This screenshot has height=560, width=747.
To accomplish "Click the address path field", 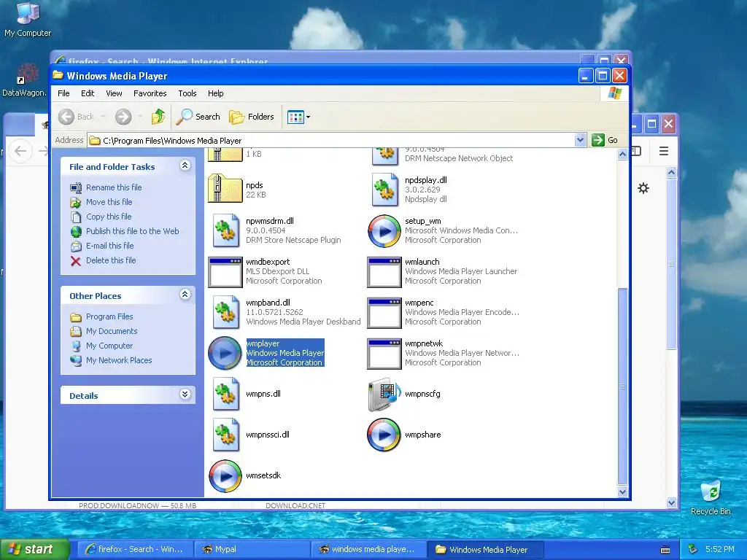I will [x=331, y=141].
